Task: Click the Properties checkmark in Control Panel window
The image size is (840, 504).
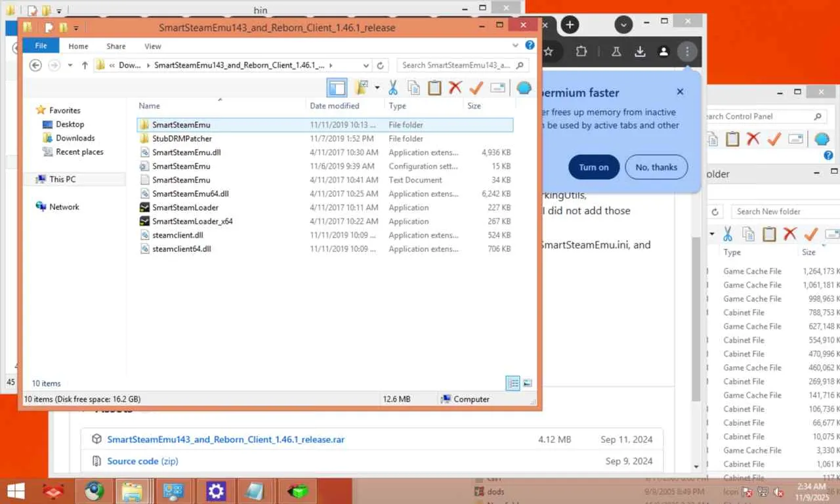Action: click(x=774, y=138)
